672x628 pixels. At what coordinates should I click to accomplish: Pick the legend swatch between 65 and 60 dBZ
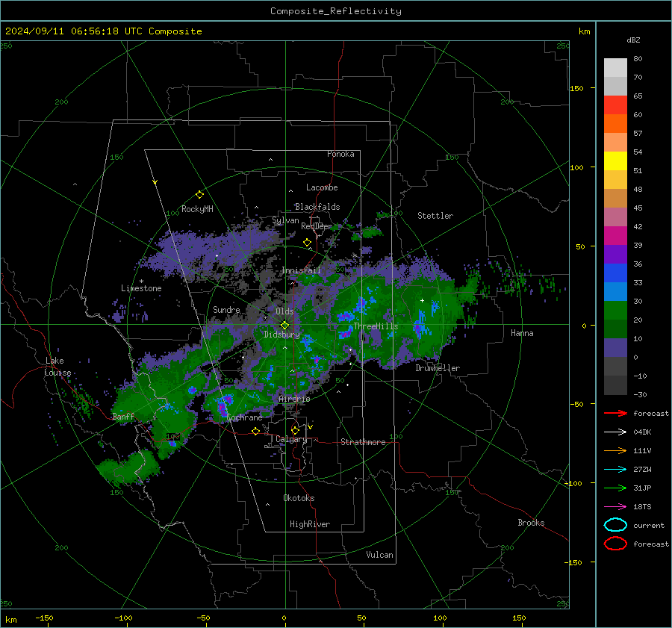click(615, 105)
